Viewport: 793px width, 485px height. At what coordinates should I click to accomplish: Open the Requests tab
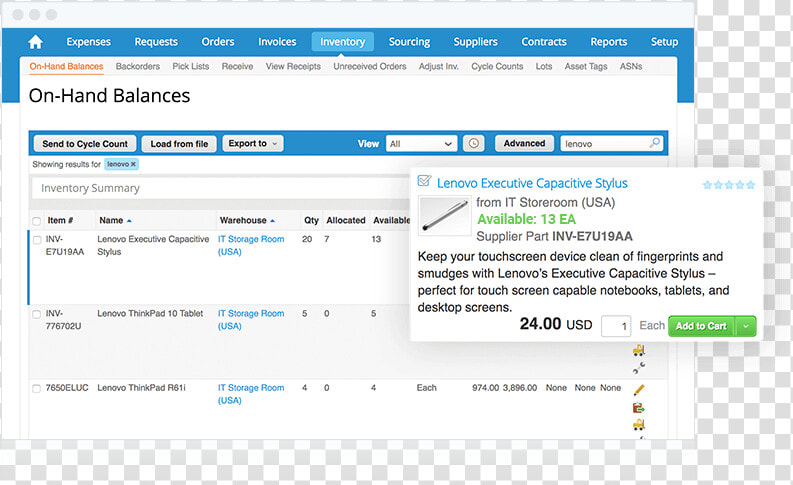click(x=156, y=41)
